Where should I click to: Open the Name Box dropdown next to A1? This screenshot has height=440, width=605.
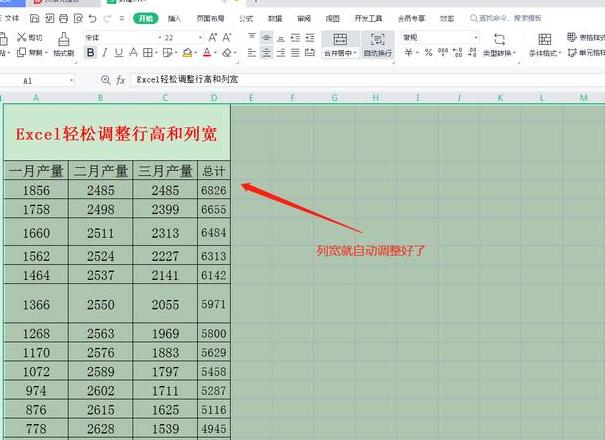71,81
